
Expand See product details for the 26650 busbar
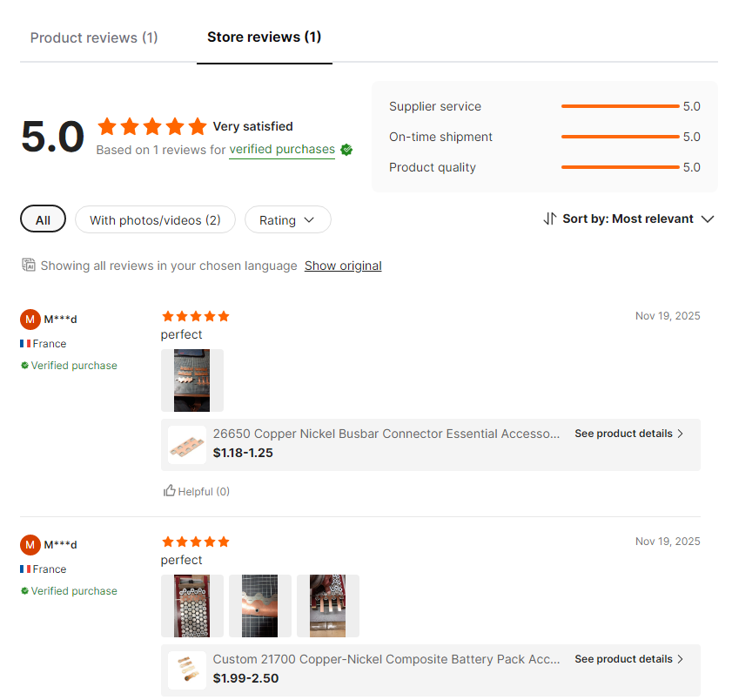coord(628,434)
